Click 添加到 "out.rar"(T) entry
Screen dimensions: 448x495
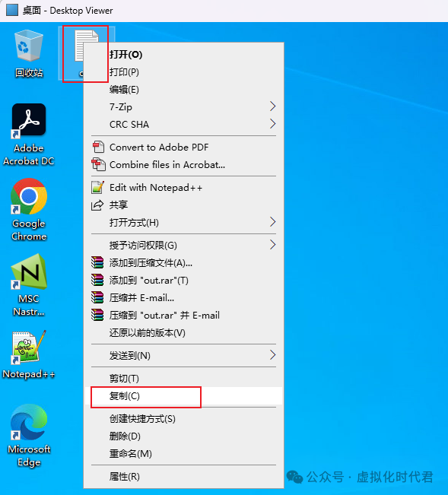point(184,281)
